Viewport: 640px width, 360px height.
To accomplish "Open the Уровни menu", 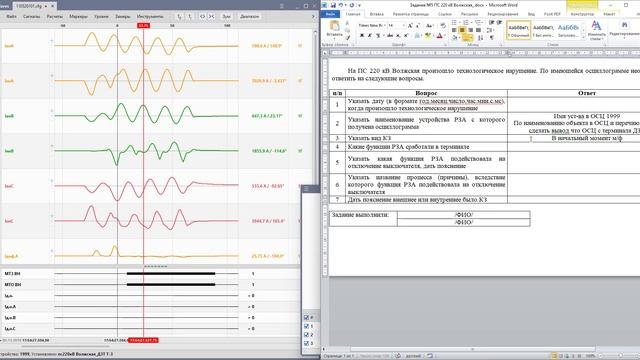I will click(x=101, y=17).
